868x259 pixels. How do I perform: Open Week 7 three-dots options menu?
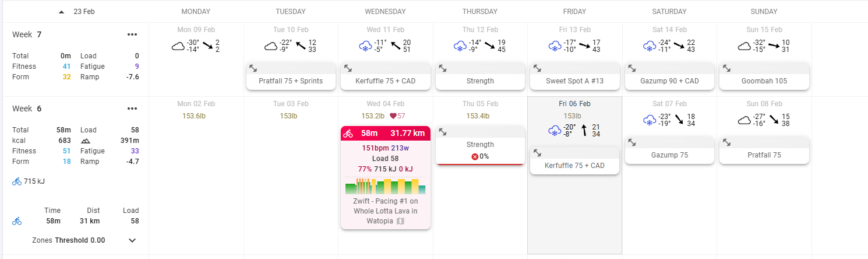coord(132,34)
